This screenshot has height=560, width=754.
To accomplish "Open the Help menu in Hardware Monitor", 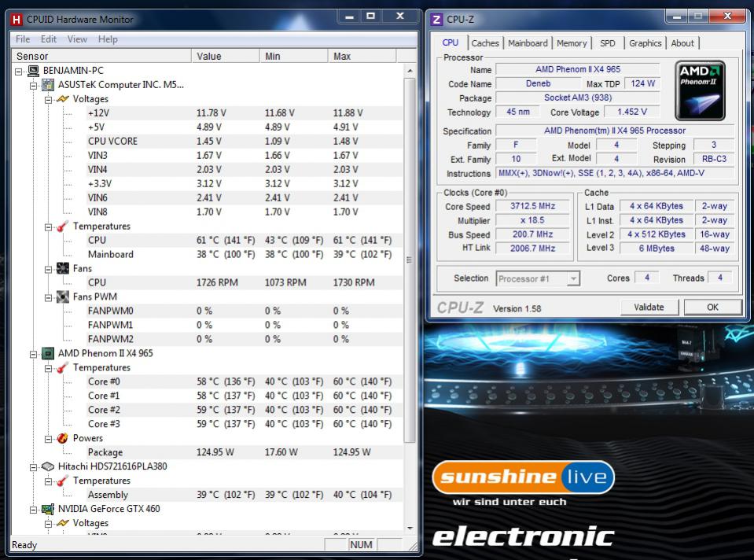I will pos(108,39).
